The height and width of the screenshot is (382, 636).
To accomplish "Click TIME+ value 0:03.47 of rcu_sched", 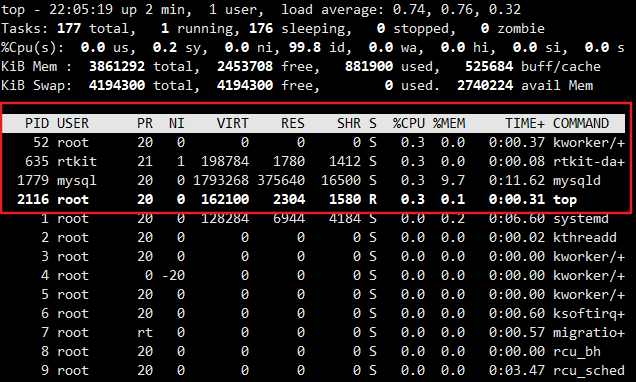I will point(517,371).
